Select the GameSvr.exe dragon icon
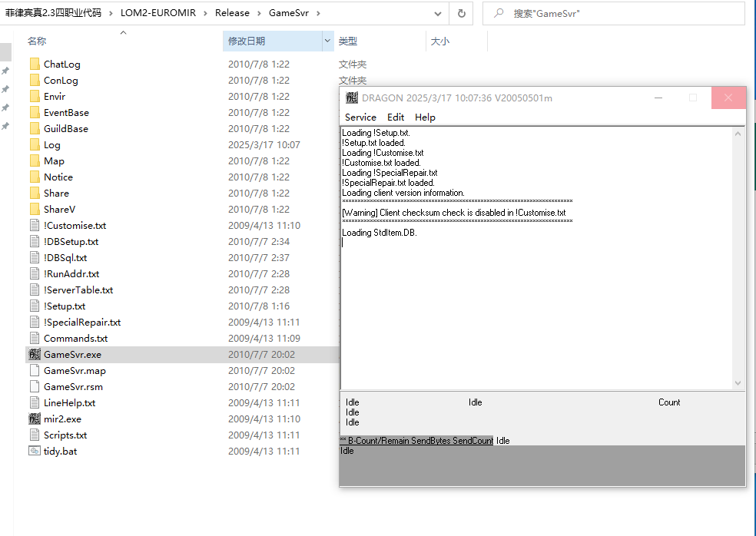This screenshot has width=756, height=536. coord(34,355)
